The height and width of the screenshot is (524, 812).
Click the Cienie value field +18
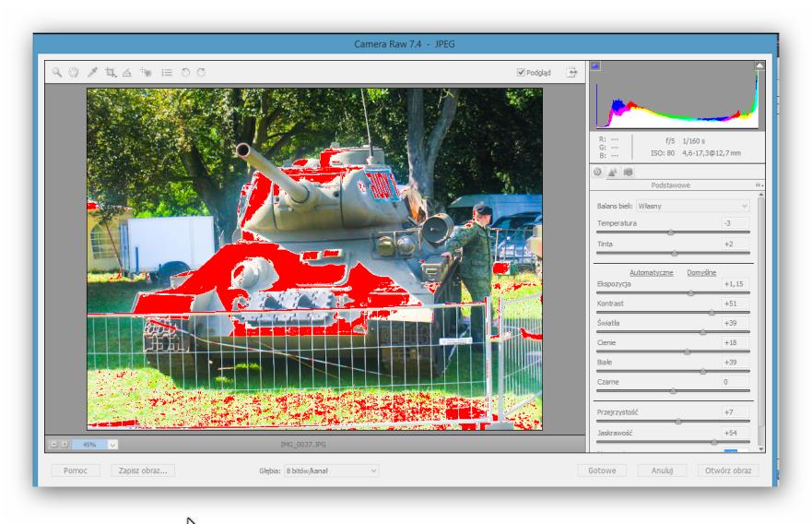click(736, 342)
